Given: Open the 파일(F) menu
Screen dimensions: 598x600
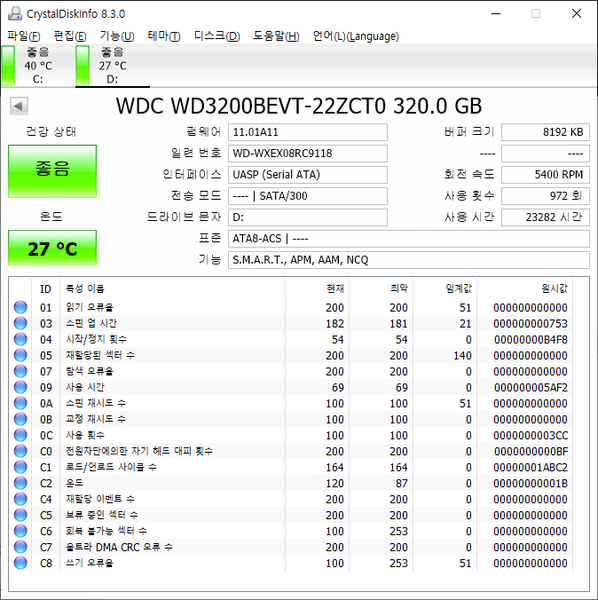Looking at the screenshot, I should [24, 36].
